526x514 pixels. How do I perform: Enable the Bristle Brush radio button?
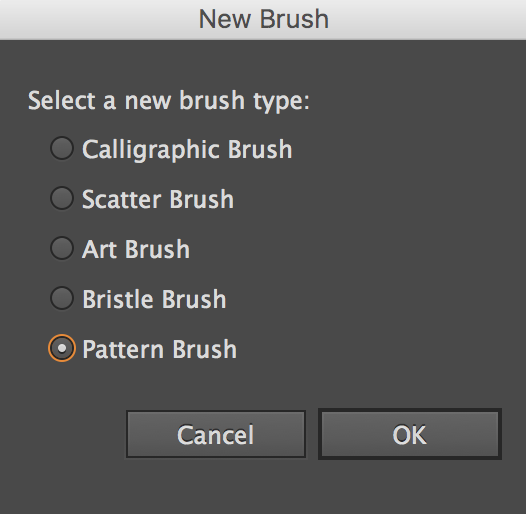62,298
